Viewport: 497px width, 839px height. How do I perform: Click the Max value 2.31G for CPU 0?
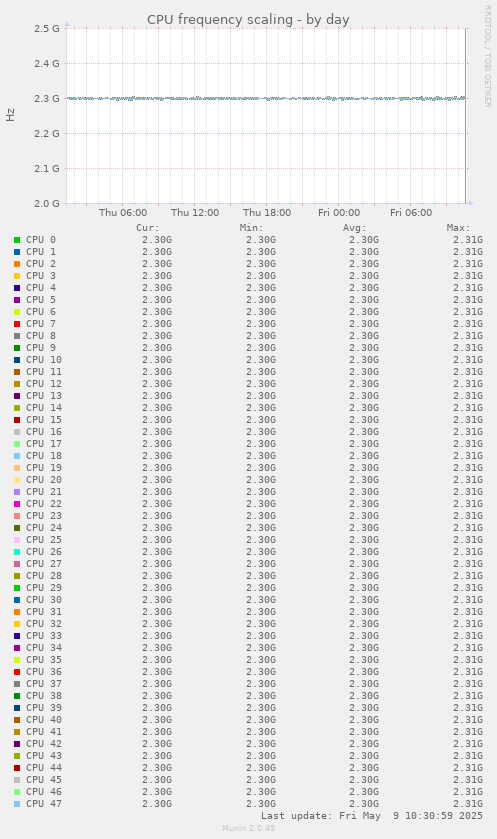click(468, 240)
